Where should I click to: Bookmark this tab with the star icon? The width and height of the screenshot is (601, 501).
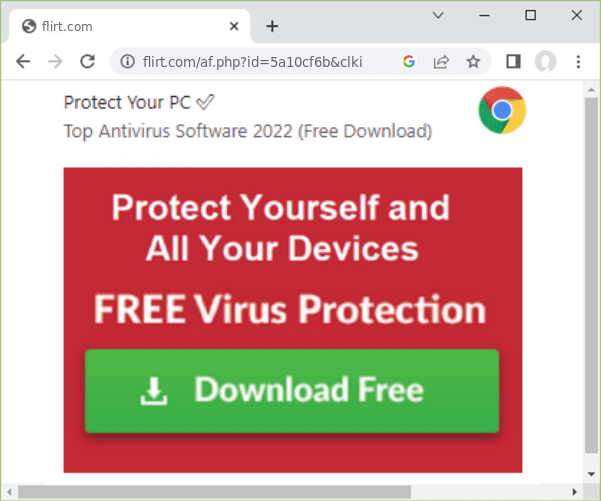click(x=473, y=61)
